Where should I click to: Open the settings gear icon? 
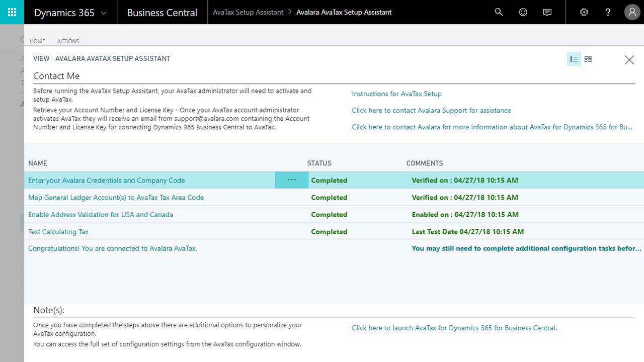(x=584, y=12)
